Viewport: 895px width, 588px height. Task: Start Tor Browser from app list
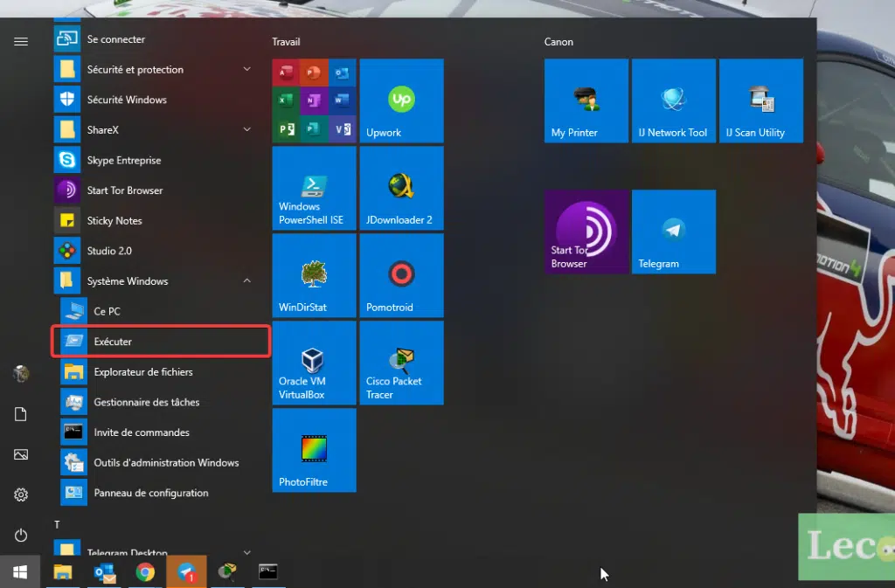156,190
